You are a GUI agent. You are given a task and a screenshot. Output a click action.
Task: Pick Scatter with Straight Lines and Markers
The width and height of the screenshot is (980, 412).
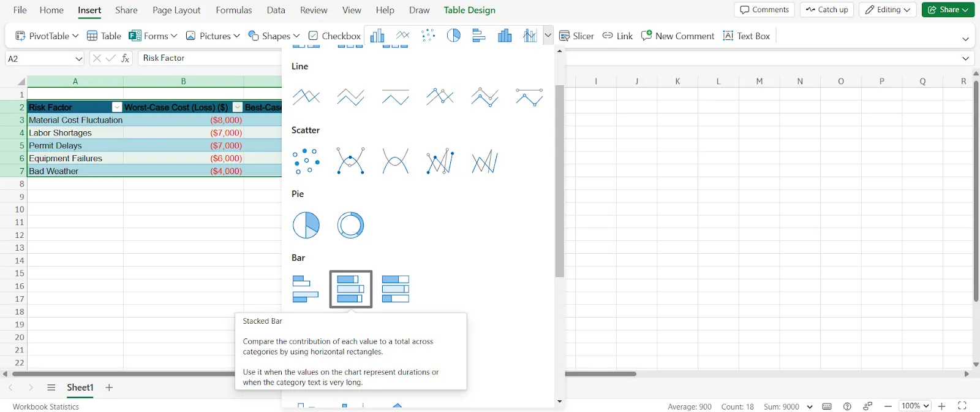tap(440, 161)
